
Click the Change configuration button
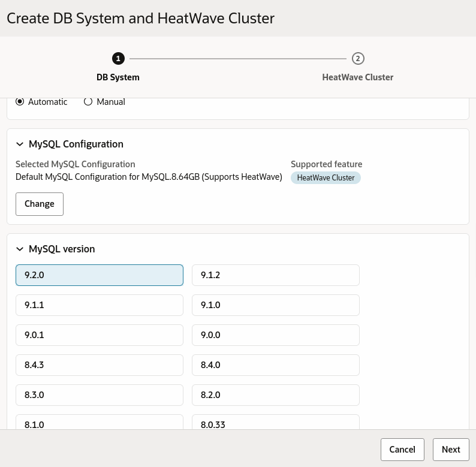click(40, 204)
